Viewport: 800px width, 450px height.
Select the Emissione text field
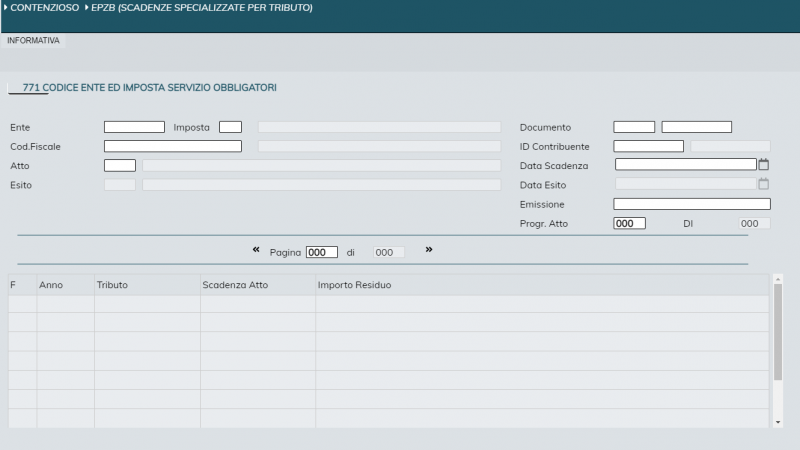(x=692, y=204)
